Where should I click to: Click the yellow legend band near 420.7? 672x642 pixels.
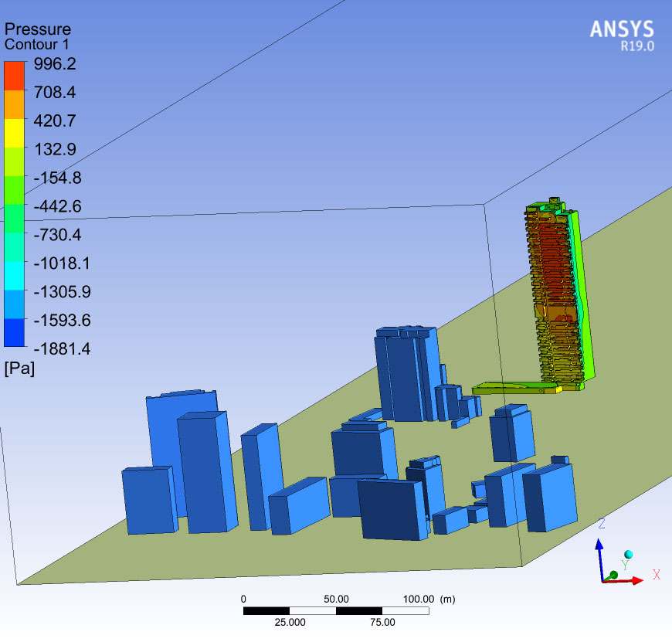click(14, 133)
